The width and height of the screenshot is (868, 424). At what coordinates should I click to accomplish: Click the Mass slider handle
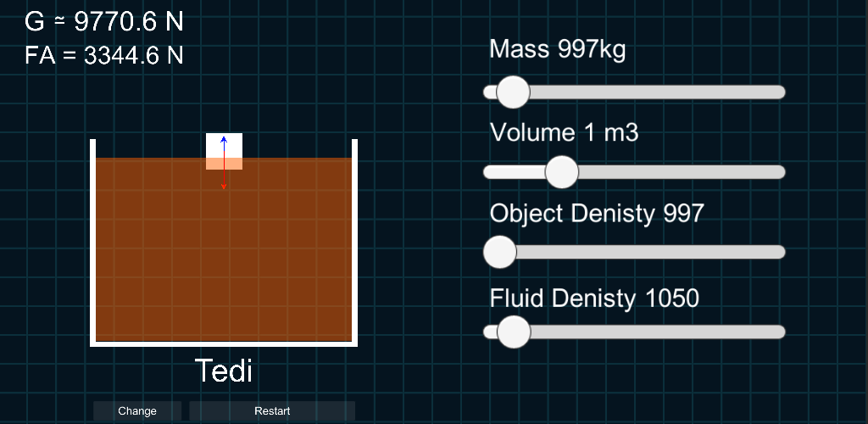513,92
